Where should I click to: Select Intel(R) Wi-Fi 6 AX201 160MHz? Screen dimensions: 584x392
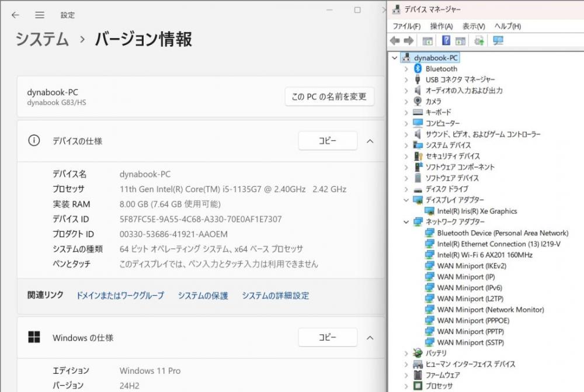(x=485, y=255)
